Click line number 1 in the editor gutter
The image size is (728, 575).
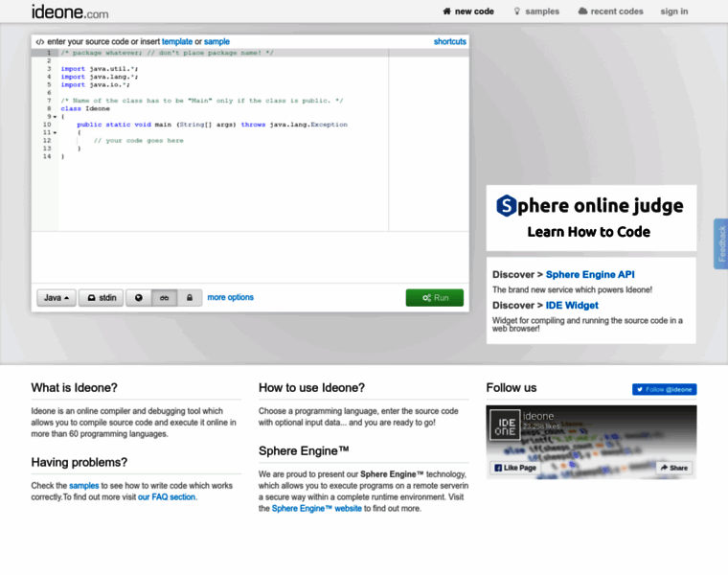pyautogui.click(x=48, y=53)
